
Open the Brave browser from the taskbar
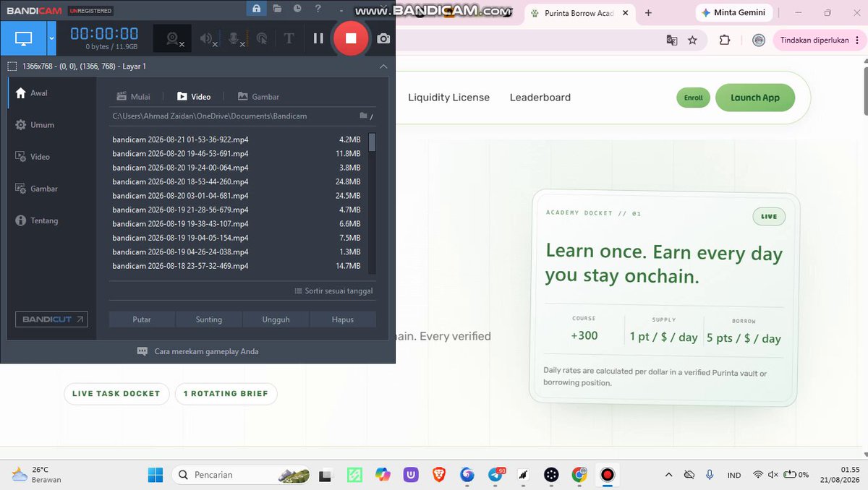point(439,475)
